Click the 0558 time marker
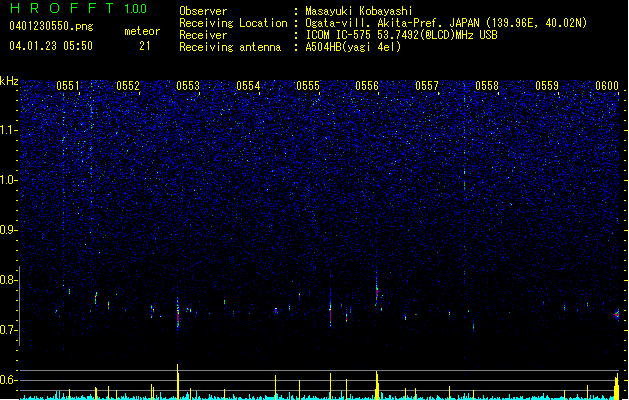Image resolution: width=629 pixels, height=400 pixels. tap(487, 86)
